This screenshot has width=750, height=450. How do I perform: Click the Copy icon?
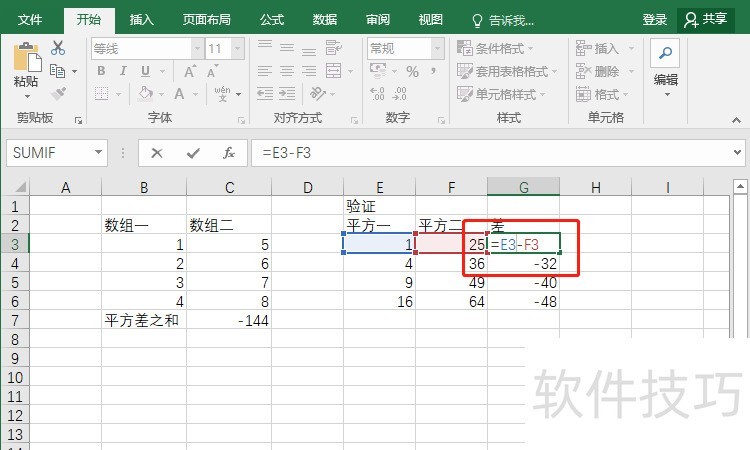57,71
